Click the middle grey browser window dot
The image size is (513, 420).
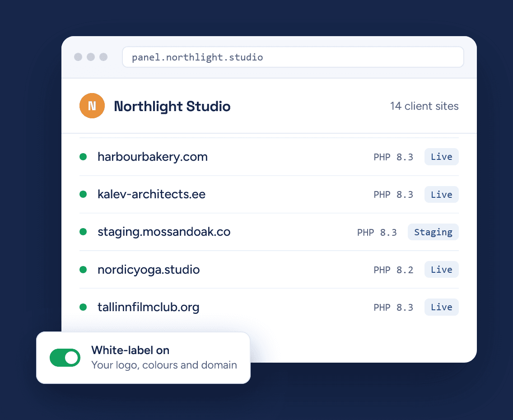click(91, 57)
